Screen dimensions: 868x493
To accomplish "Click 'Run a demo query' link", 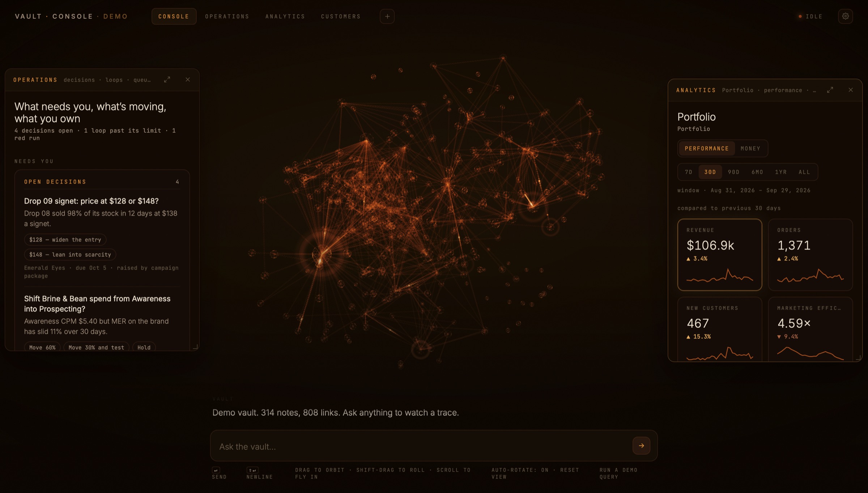I will click(618, 473).
